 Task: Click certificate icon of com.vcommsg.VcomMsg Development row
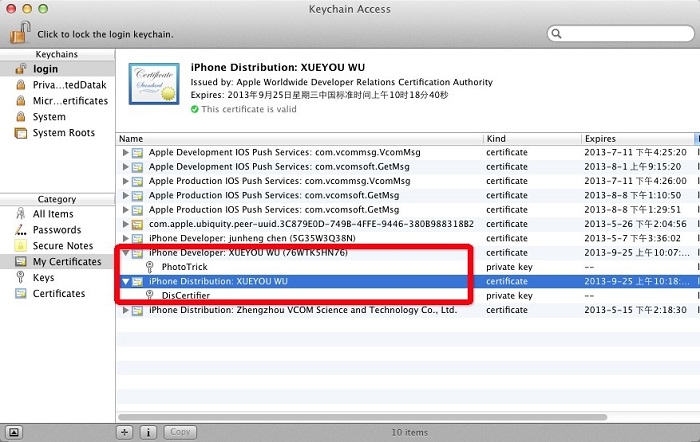[137, 153]
